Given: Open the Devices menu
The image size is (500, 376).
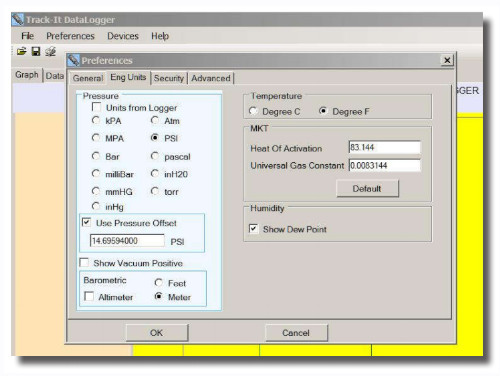Looking at the screenshot, I should (123, 36).
